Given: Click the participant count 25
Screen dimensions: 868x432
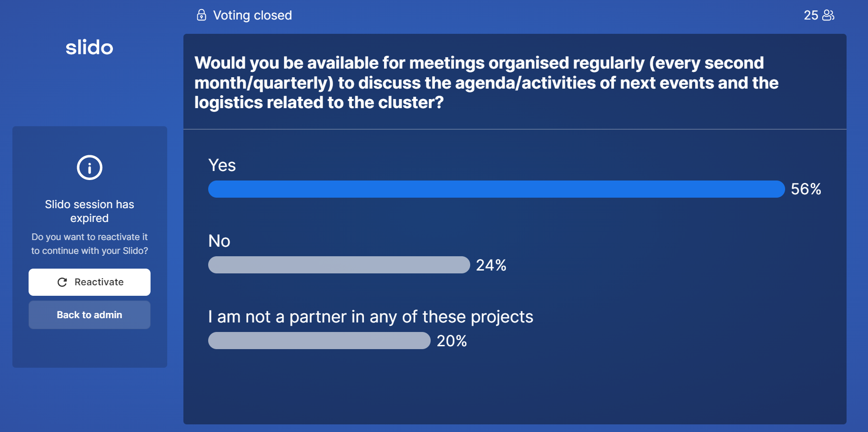Looking at the screenshot, I should click(x=811, y=15).
